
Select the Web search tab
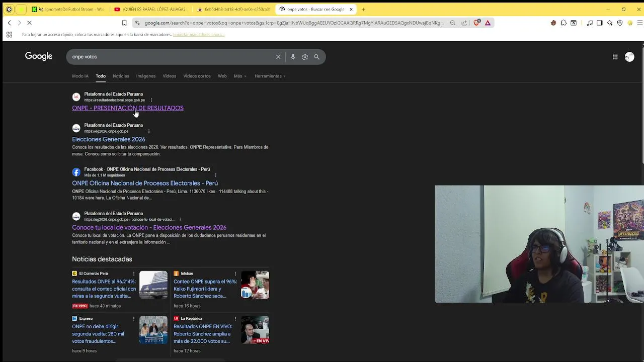(222, 76)
